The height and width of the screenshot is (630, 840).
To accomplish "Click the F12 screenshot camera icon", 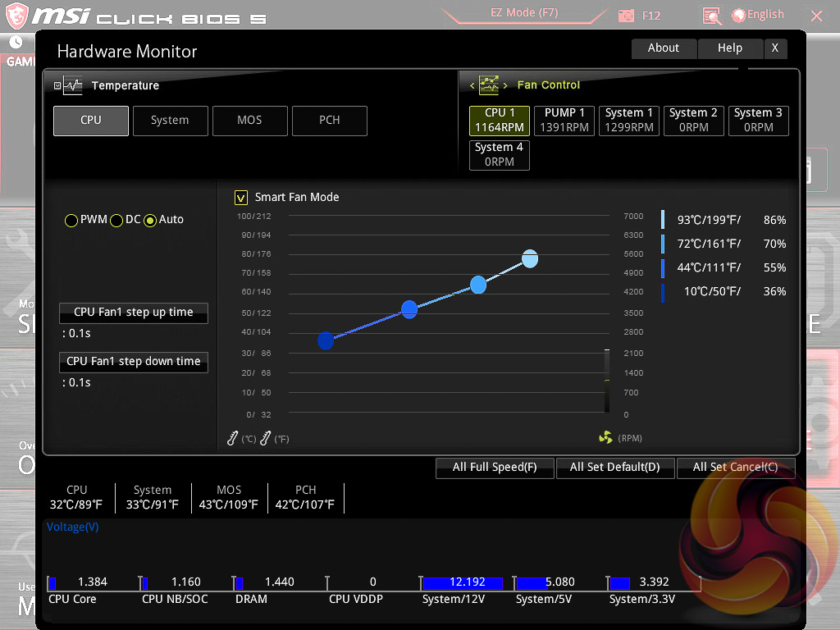I will click(627, 16).
